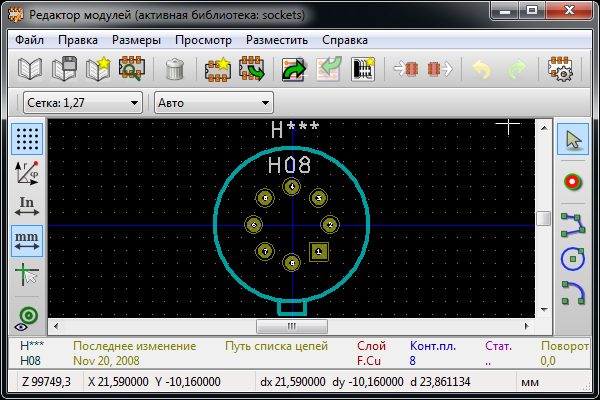The width and height of the screenshot is (600, 400).
Task: Delete module using the trash can icon
Action: coord(174,69)
